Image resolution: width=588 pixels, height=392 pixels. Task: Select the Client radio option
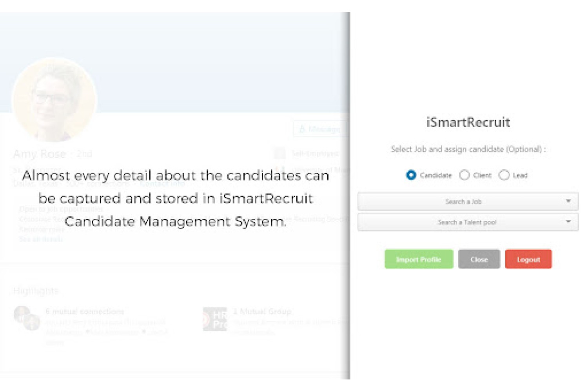coord(465,175)
